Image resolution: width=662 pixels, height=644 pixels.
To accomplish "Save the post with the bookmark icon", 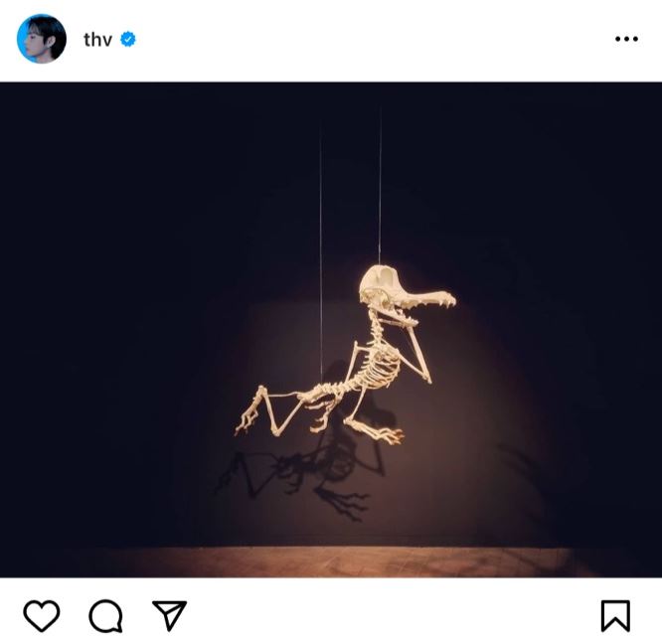I will click(615, 616).
